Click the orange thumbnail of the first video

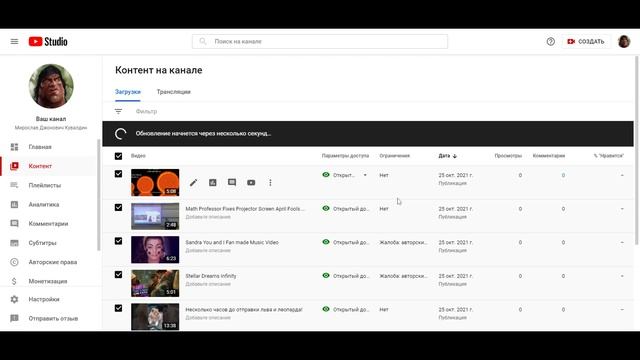coord(155,182)
